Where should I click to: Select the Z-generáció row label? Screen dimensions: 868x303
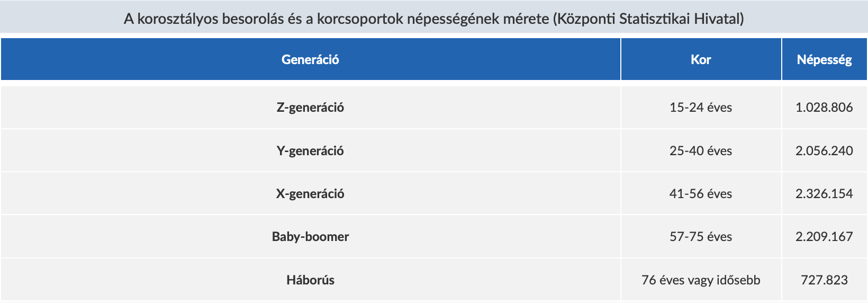point(310,108)
